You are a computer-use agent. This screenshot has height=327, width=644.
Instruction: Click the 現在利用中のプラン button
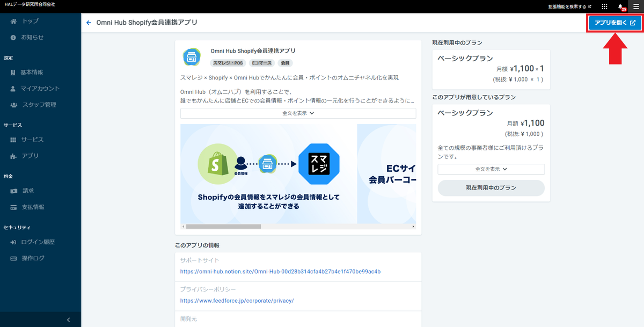tap(491, 188)
